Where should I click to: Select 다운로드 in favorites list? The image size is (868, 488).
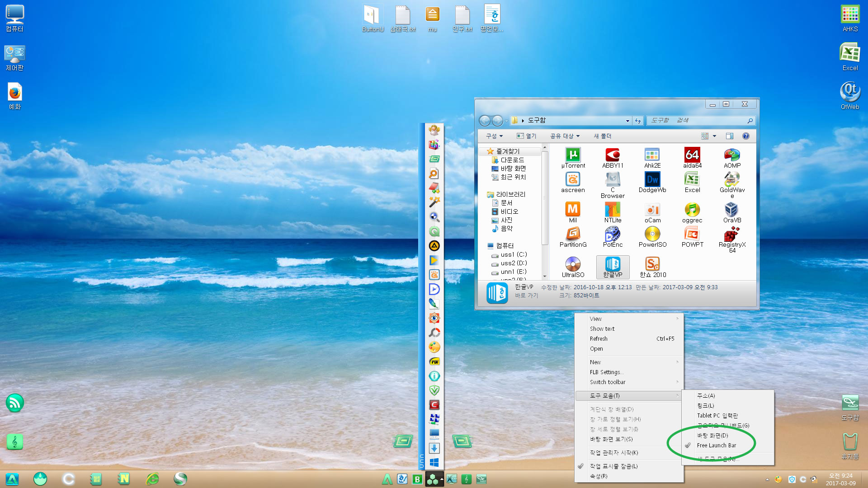512,160
